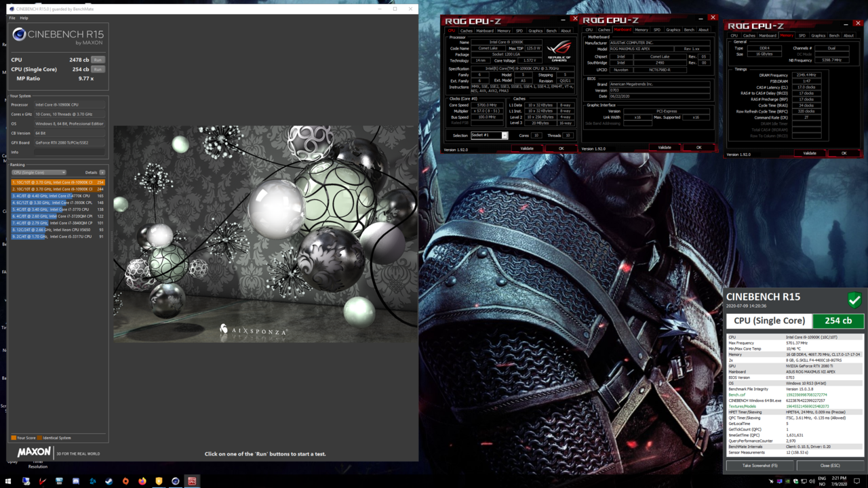Open the Firefox taskbar icon

tap(142, 481)
